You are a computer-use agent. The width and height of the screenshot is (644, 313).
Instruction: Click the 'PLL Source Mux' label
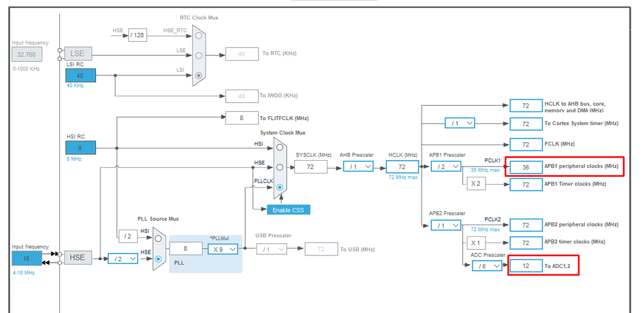(158, 219)
